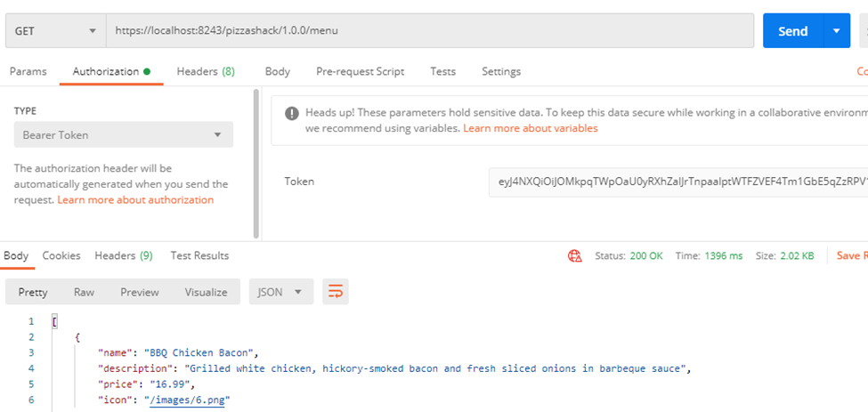Select the Visualize view button
Image resolution: width=868 pixels, height=412 pixels.
pyautogui.click(x=206, y=292)
